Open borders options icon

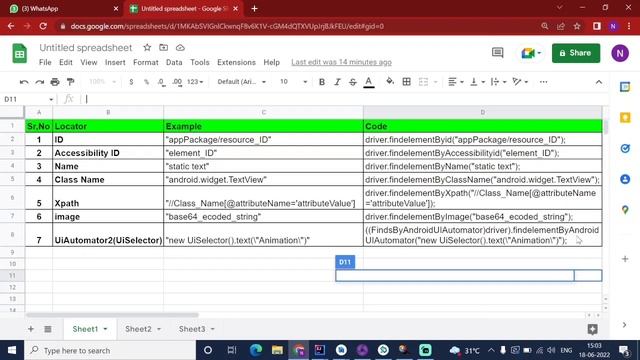point(407,82)
